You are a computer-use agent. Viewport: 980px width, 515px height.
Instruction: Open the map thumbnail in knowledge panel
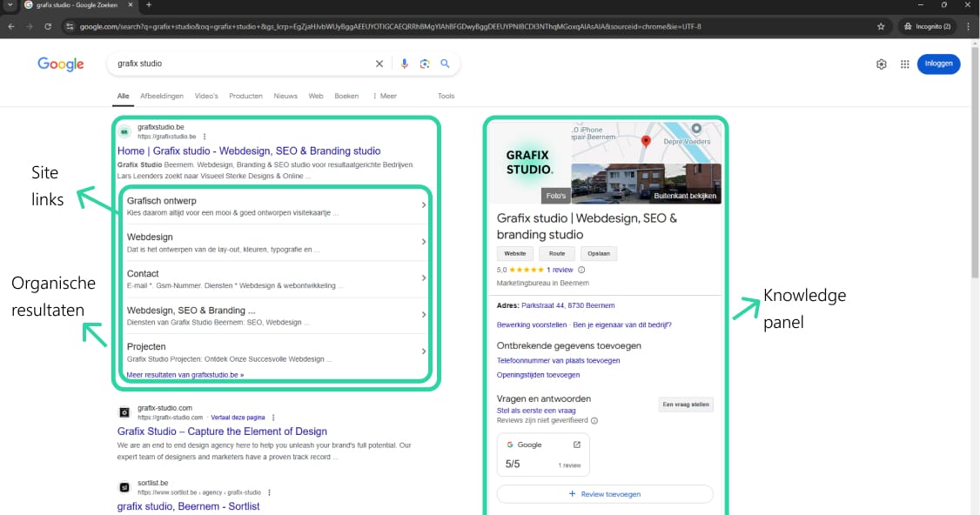click(646, 143)
